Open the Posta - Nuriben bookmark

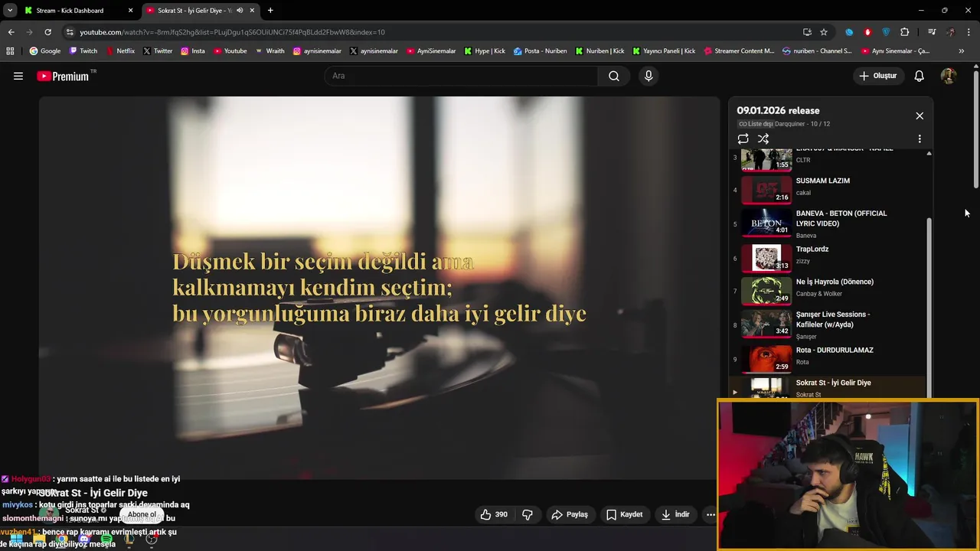tap(540, 51)
